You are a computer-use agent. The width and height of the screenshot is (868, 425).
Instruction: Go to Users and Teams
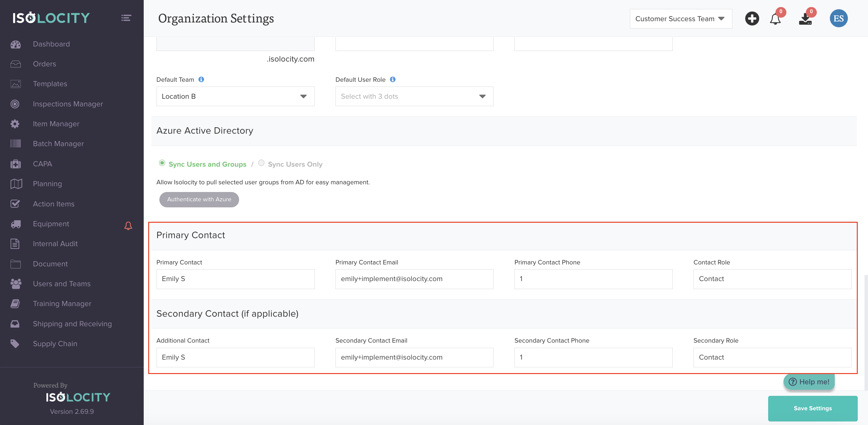[62, 284]
